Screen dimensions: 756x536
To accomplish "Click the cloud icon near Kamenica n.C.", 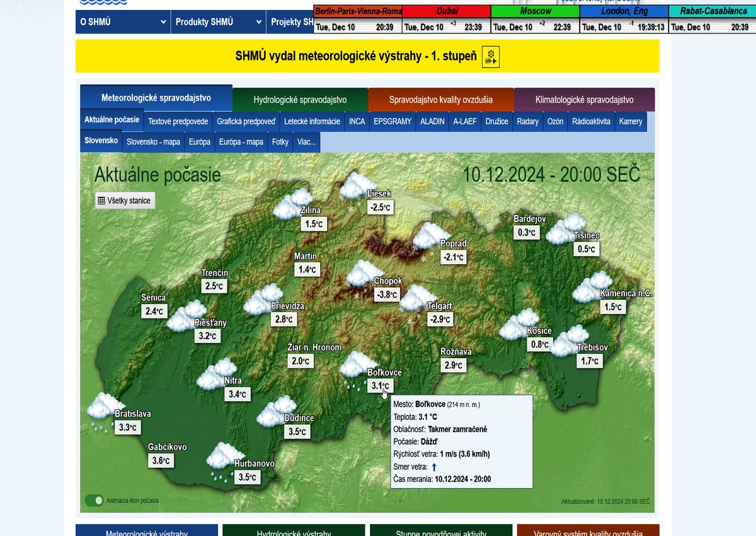I will (592, 287).
